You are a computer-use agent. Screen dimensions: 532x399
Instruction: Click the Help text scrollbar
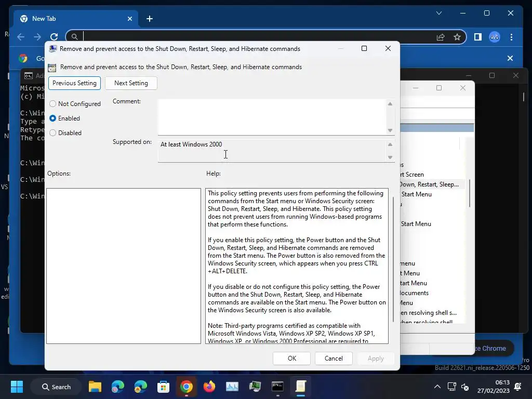(393, 260)
